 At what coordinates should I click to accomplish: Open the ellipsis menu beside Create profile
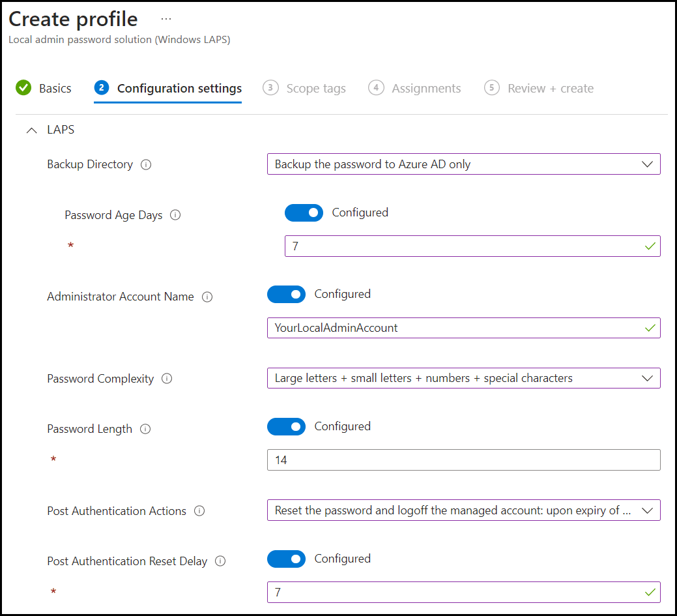click(166, 20)
